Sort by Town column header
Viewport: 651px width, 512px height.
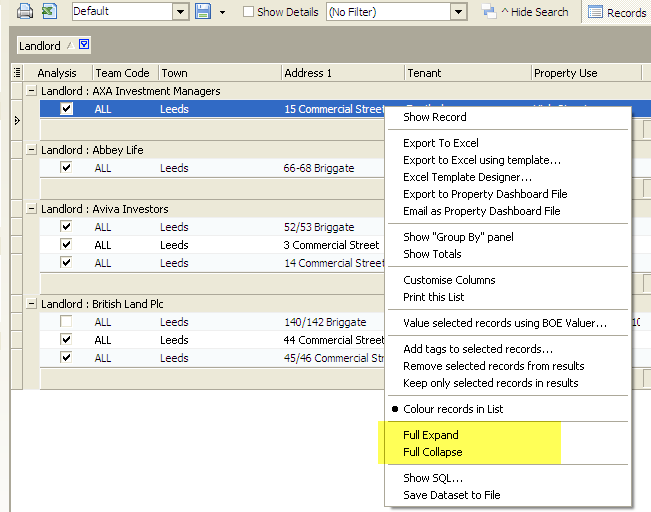click(220, 73)
